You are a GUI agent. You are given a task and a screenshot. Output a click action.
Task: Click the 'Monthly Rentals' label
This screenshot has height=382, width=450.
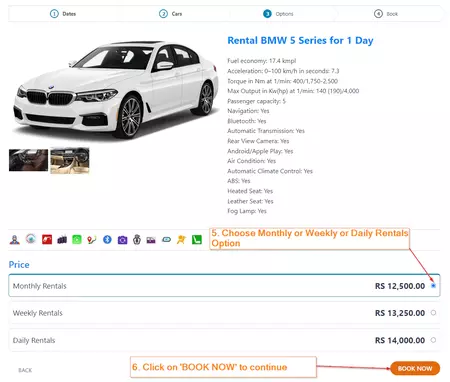point(40,286)
